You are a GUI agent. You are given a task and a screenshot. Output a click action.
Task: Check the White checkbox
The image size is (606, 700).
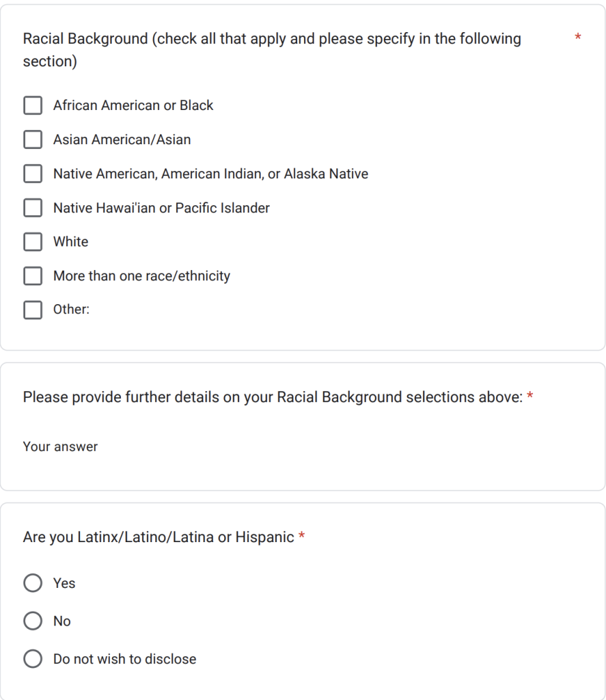point(33,242)
